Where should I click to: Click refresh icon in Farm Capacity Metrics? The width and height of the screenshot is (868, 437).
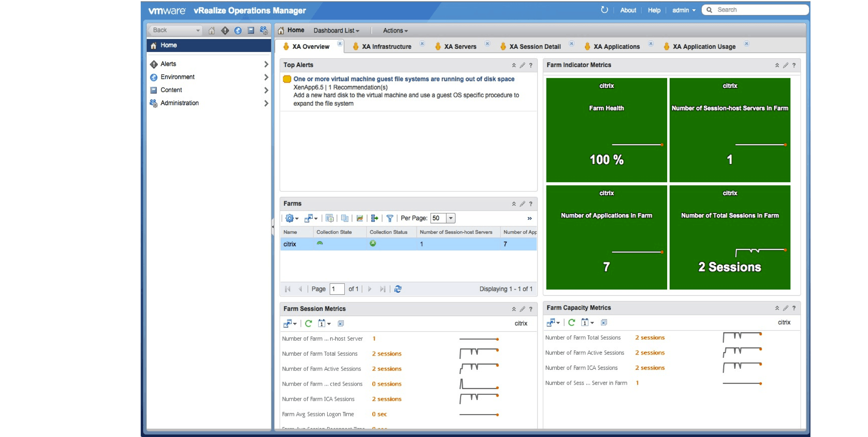tap(572, 322)
